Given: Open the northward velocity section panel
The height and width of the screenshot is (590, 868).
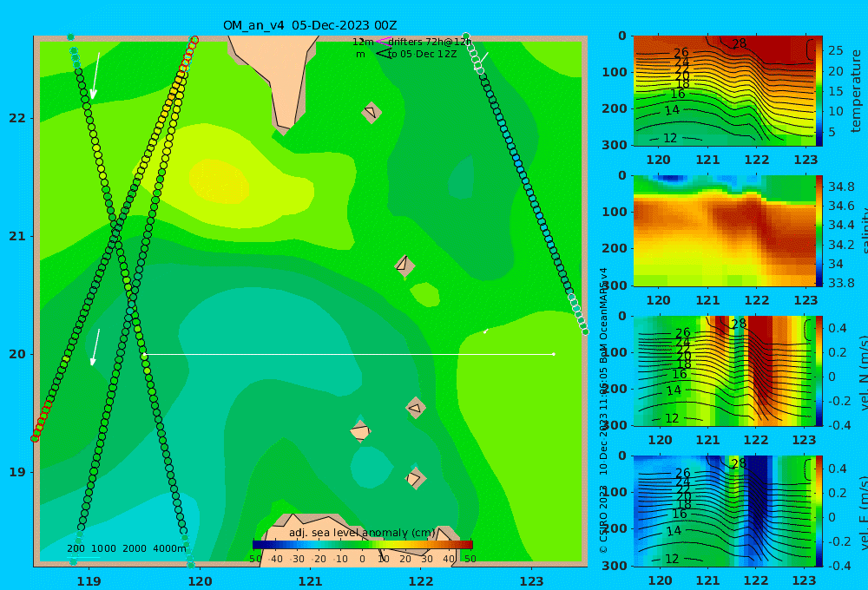Looking at the screenshot, I should [x=724, y=370].
